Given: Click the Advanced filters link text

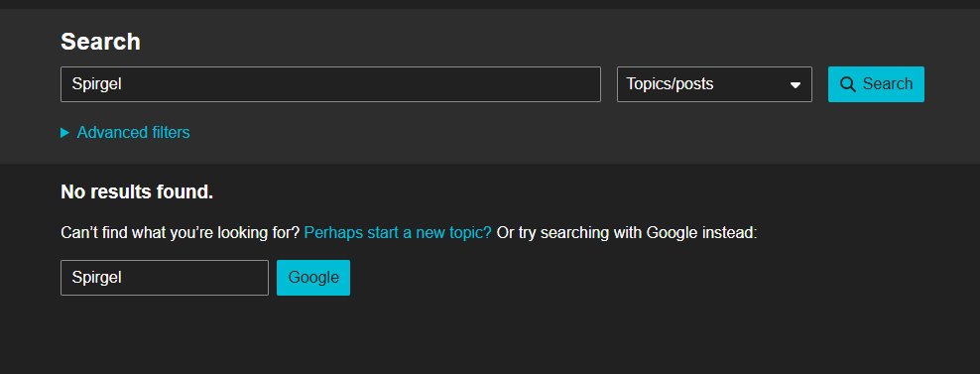Looking at the screenshot, I should tap(133, 133).
